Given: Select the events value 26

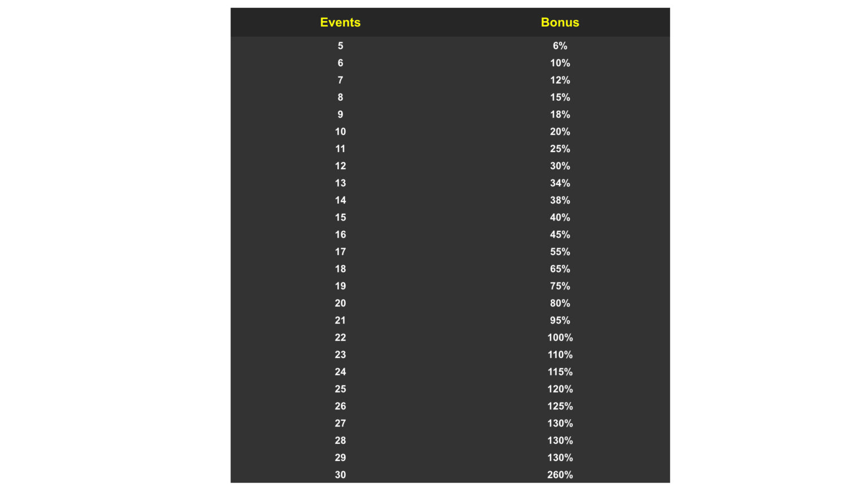Looking at the screenshot, I should click(340, 406).
